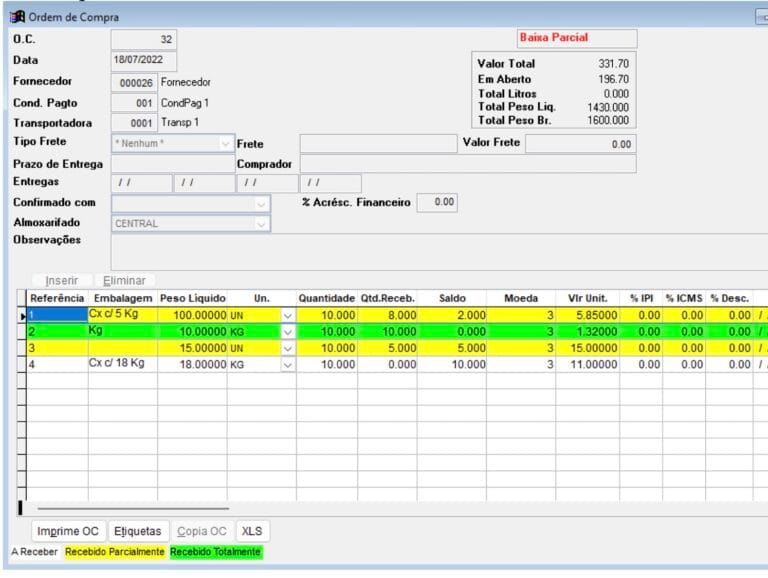This screenshot has width=768, height=578.
Task: Click the Peso Líquido column header
Action: (x=192, y=298)
